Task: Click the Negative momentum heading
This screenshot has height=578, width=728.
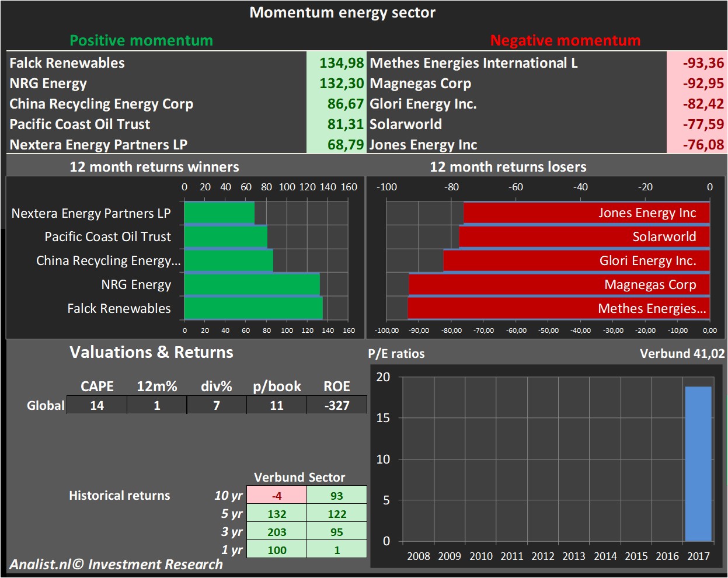Action: tap(565, 40)
